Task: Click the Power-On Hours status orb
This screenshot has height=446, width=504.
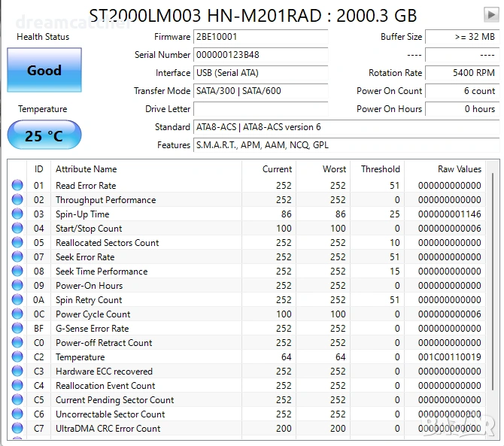Action: click(x=17, y=286)
